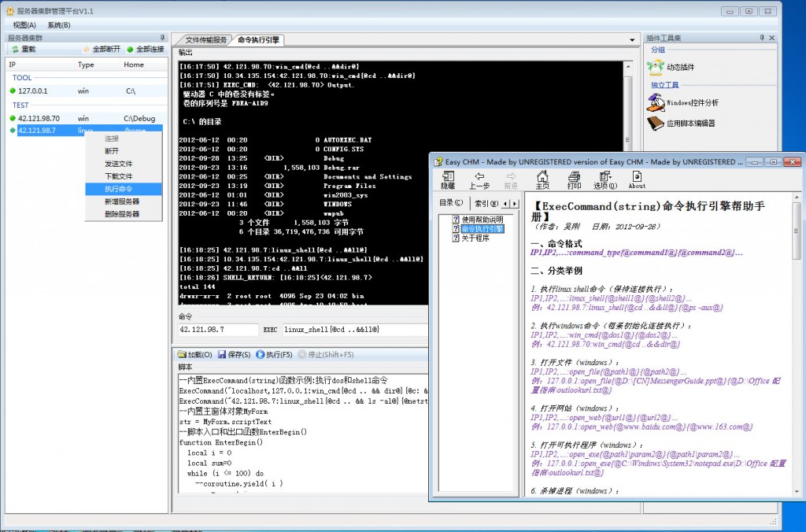Click the 全部连接 connect-all green icon
The height and width of the screenshot is (532, 806).
click(x=130, y=50)
